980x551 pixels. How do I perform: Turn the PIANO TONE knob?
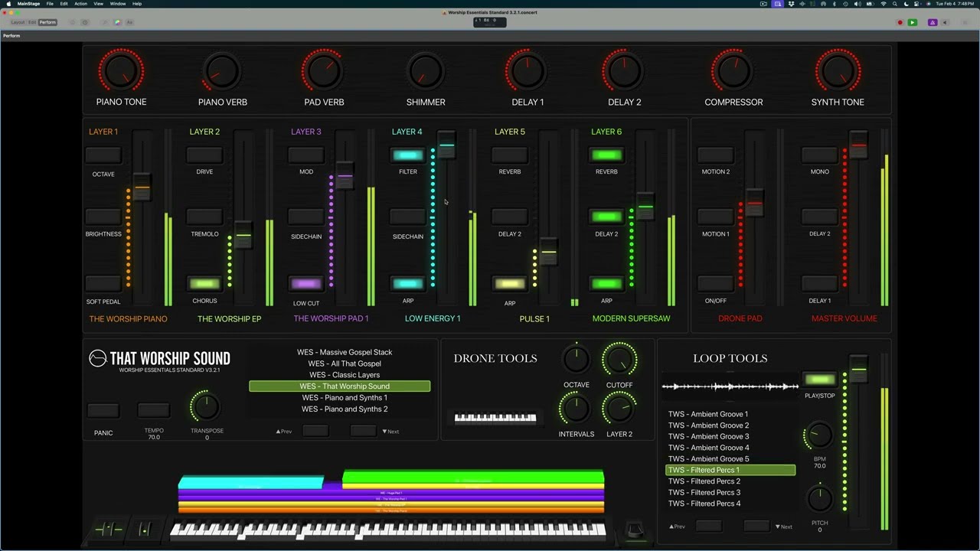pos(121,71)
